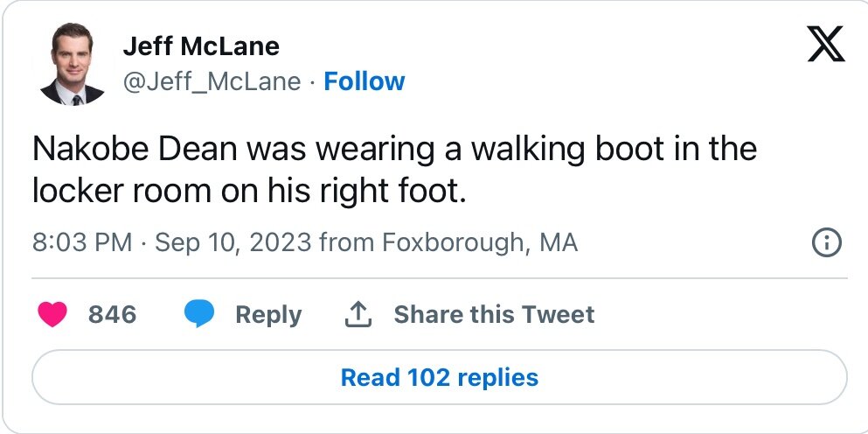Viewport: 868px width, 434px height.
Task: Click the 8:03 PM time
Action: tap(81, 242)
